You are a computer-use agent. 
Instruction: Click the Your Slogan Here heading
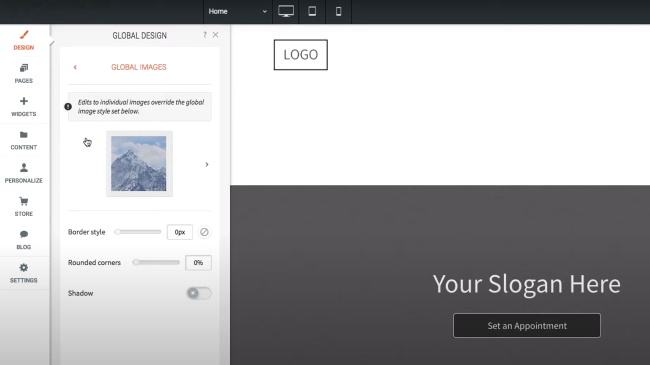coord(526,284)
